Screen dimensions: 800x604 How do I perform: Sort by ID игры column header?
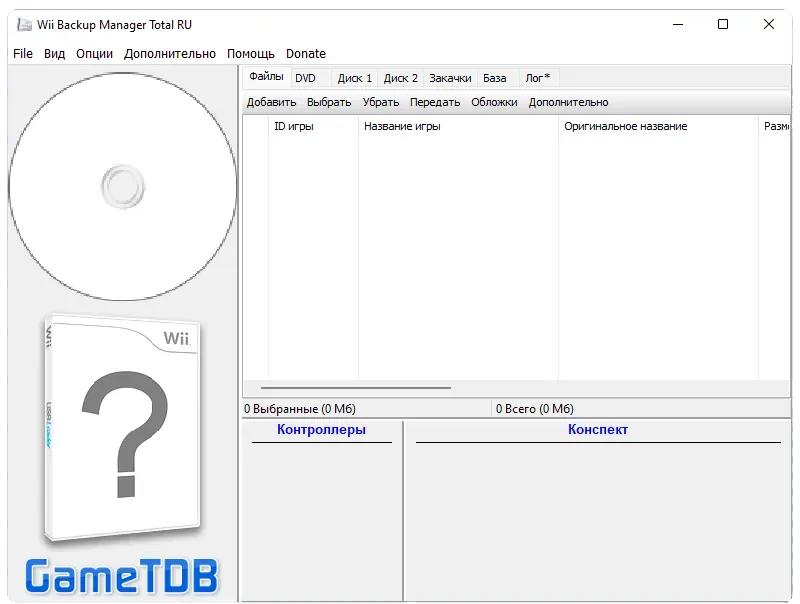pyautogui.click(x=313, y=126)
